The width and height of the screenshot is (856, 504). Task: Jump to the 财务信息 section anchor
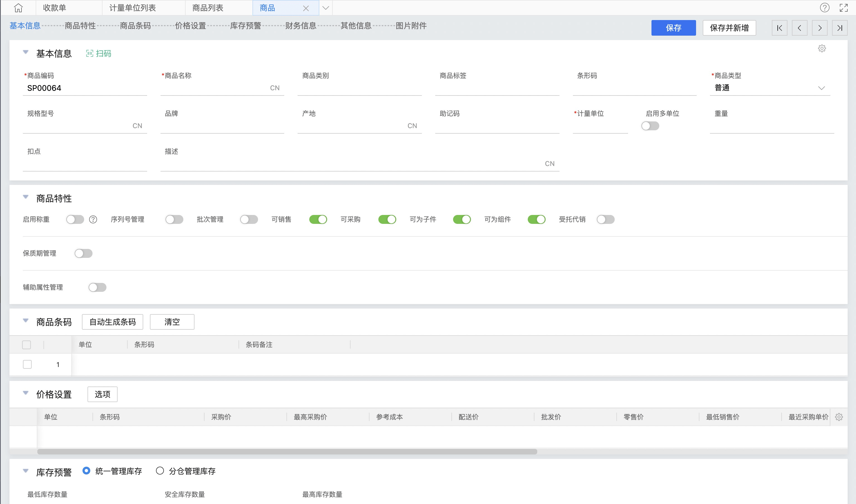point(300,26)
